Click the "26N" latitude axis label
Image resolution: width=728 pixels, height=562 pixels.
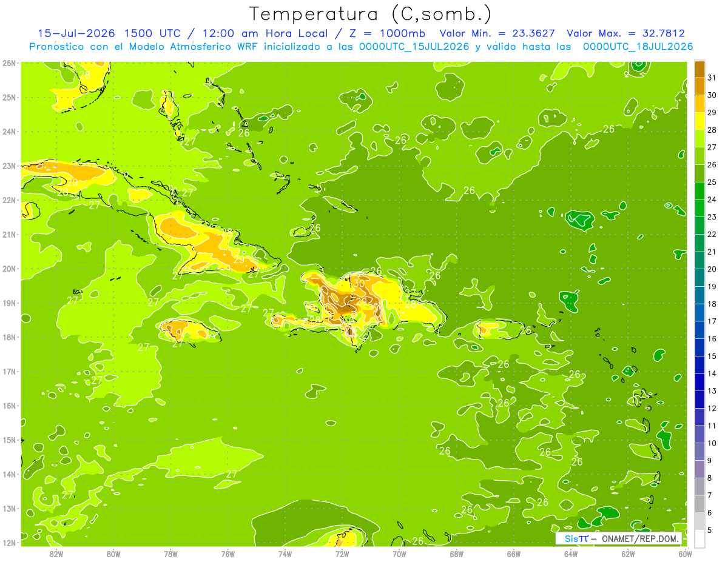click(8, 62)
